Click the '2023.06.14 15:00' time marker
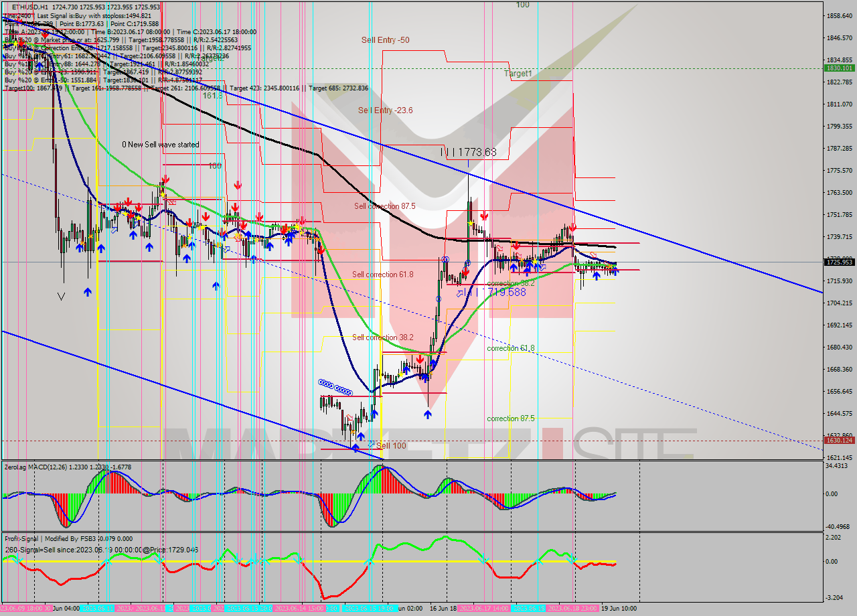Image resolution: width=857 pixels, height=616 pixels. tap(299, 609)
